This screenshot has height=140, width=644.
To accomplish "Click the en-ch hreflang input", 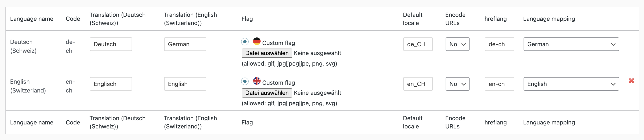I will pos(499,84).
